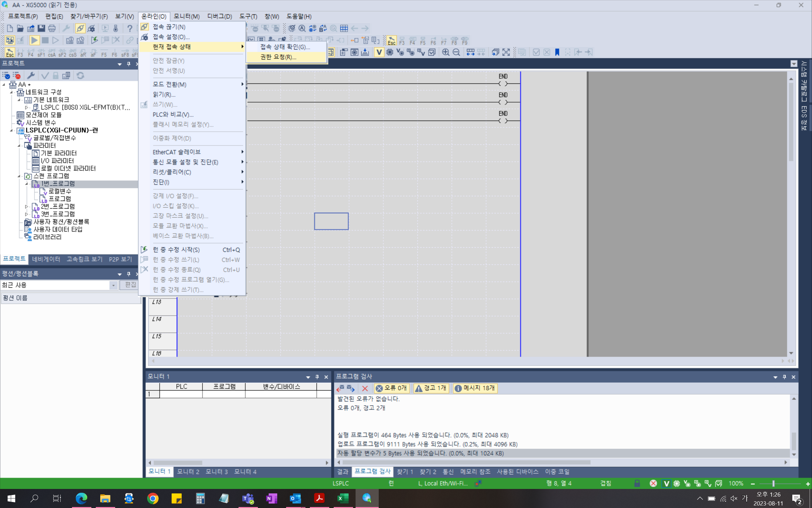Switch to the 네비게이터 tab
The image size is (812, 508).
(46, 259)
